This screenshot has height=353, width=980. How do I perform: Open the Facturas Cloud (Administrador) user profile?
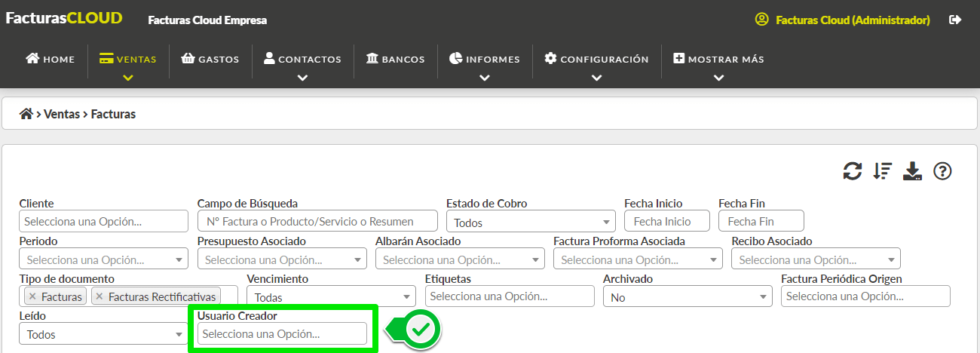[x=843, y=20]
